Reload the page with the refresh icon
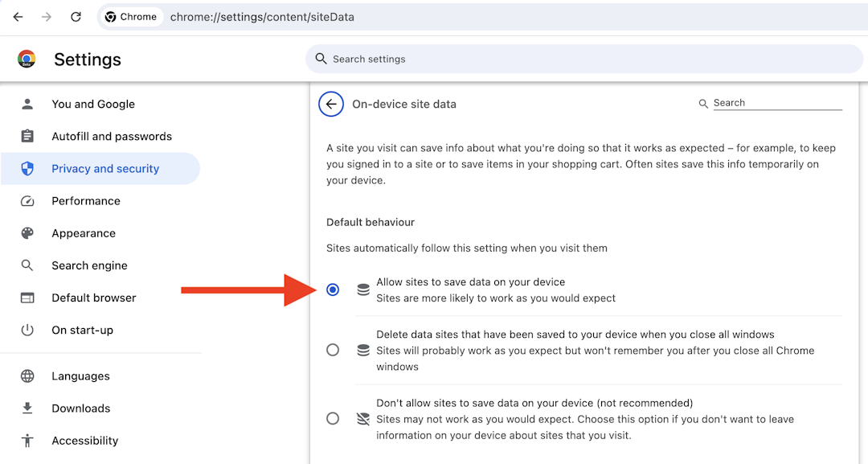Image resolution: width=868 pixels, height=464 pixels. (76, 17)
